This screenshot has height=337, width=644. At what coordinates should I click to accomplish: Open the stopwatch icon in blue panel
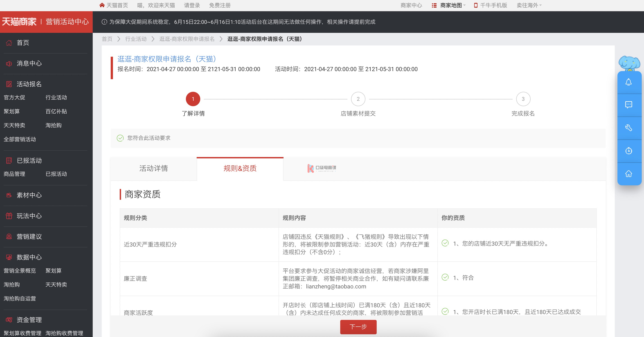[628, 151]
